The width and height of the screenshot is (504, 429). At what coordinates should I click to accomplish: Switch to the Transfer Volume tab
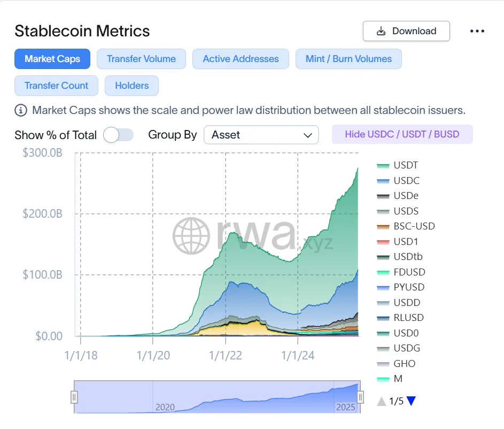pos(141,59)
